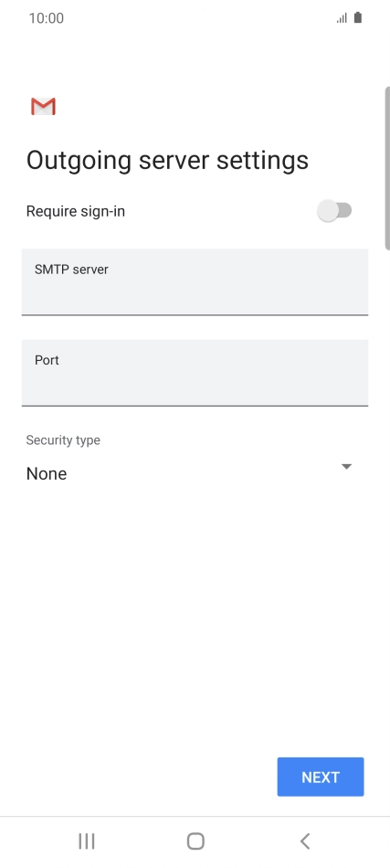Enable the Require sign-in switch
Image resolution: width=390 pixels, height=868 pixels.
point(334,211)
